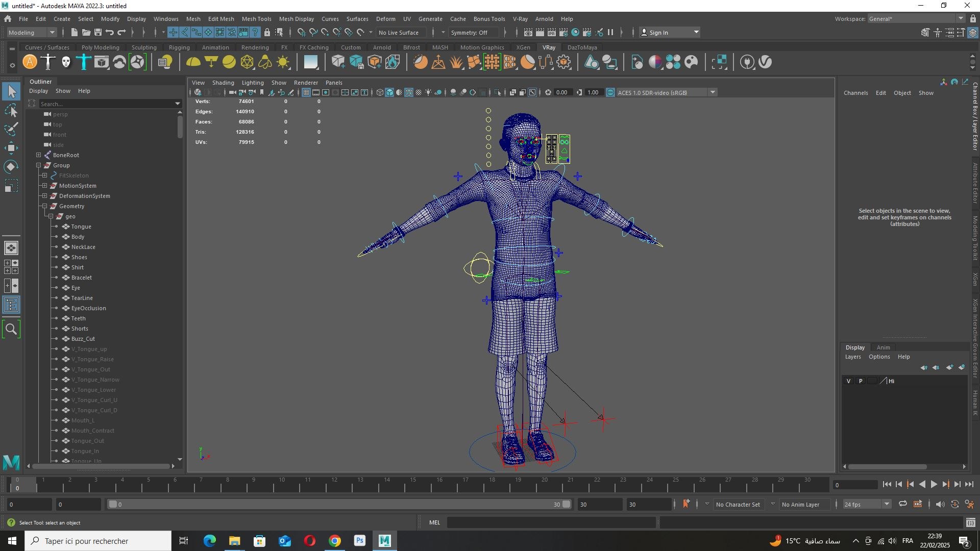Collapse the Group node
Viewport: 980px width, 551px height.
[39, 165]
